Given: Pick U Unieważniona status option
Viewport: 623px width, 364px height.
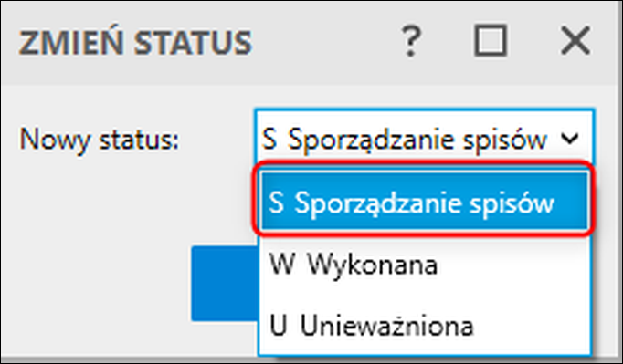Looking at the screenshot, I should click(x=425, y=326).
